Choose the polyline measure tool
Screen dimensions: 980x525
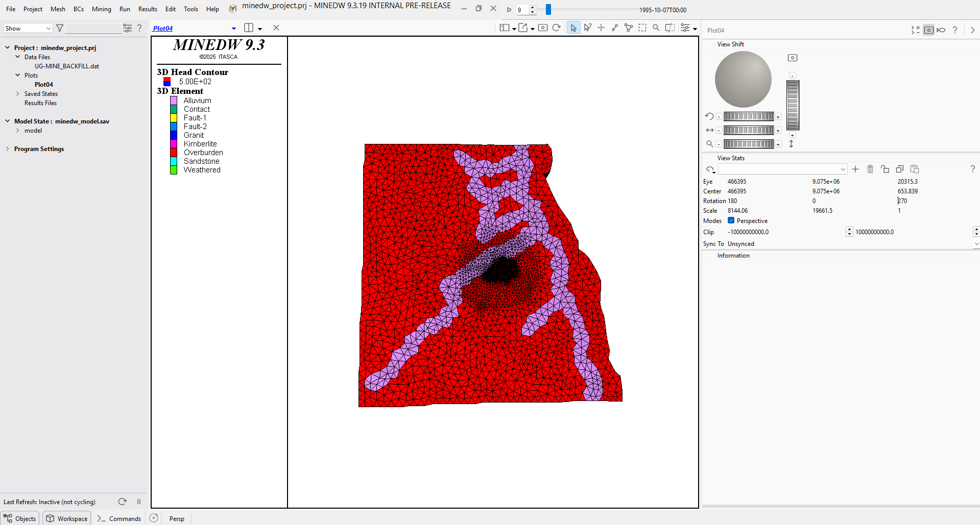click(x=629, y=28)
